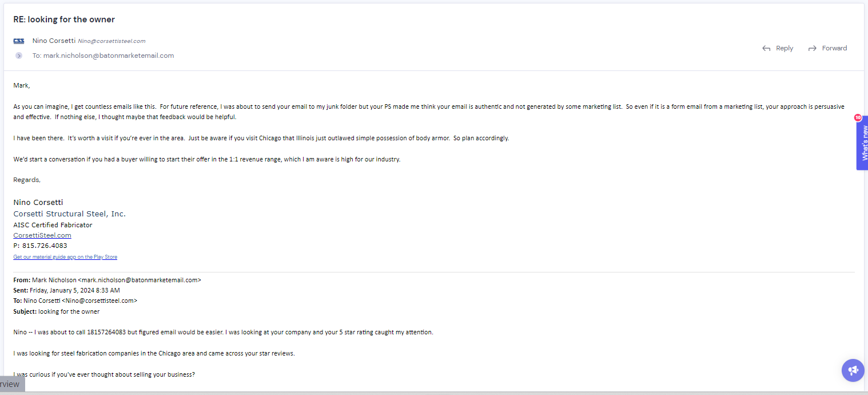
Task: Expand recipient details chevron beside To
Action: pyautogui.click(x=19, y=56)
